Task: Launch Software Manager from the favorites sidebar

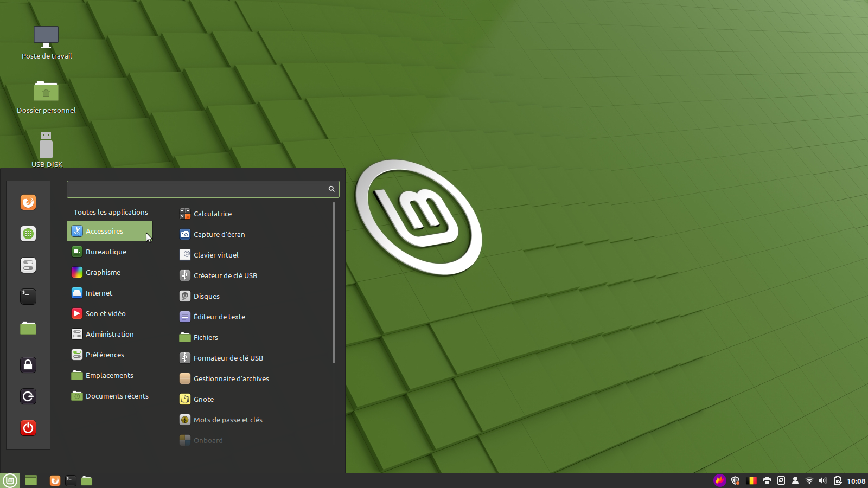Action: pyautogui.click(x=28, y=234)
